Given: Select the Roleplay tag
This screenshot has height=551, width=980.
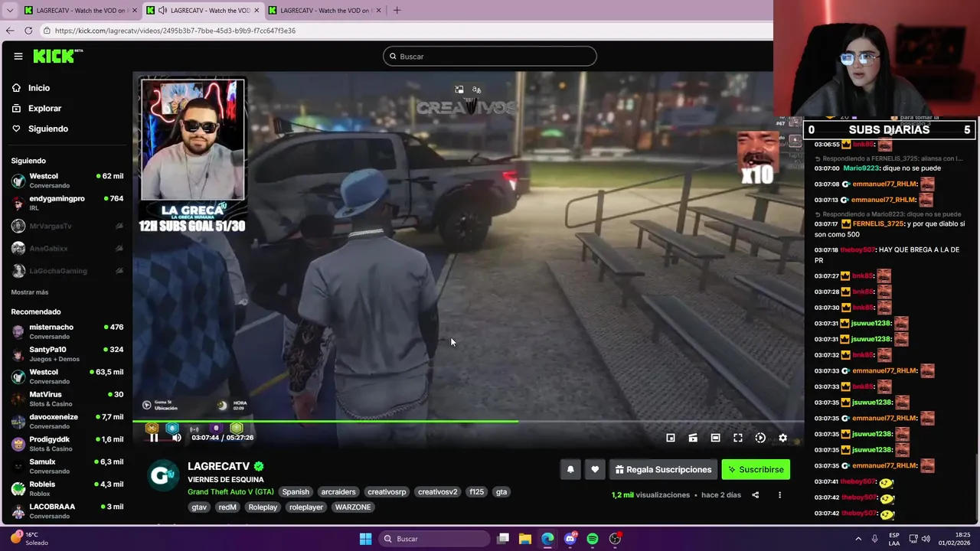Looking at the screenshot, I should (263, 507).
